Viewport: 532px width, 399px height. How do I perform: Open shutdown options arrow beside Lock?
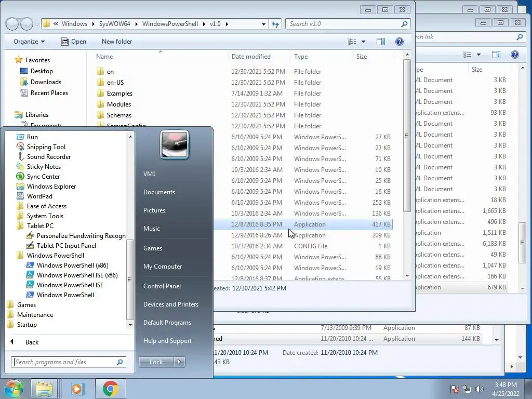tap(179, 362)
